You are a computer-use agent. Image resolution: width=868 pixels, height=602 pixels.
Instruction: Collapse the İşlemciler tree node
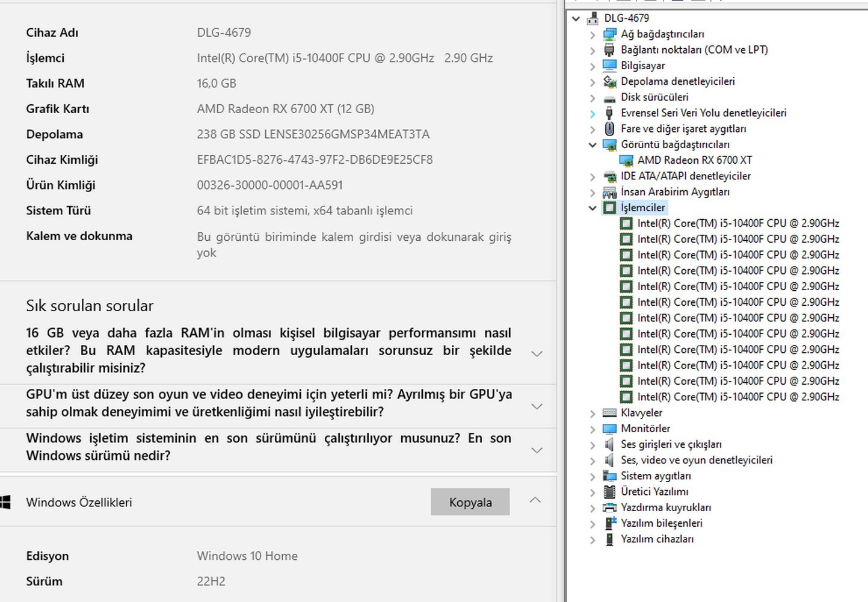[593, 208]
